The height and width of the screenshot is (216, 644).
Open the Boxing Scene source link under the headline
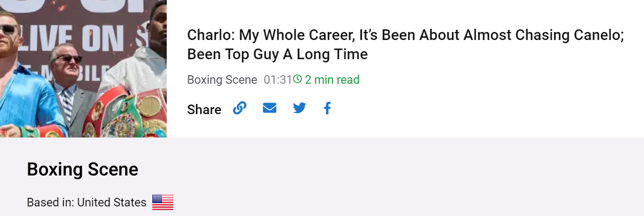tap(222, 80)
